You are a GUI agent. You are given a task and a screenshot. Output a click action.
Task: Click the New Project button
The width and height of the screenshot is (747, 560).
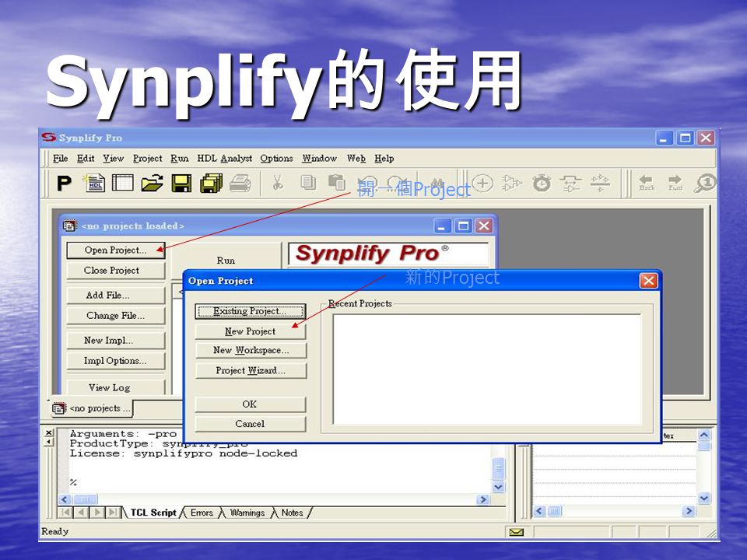coord(250,331)
